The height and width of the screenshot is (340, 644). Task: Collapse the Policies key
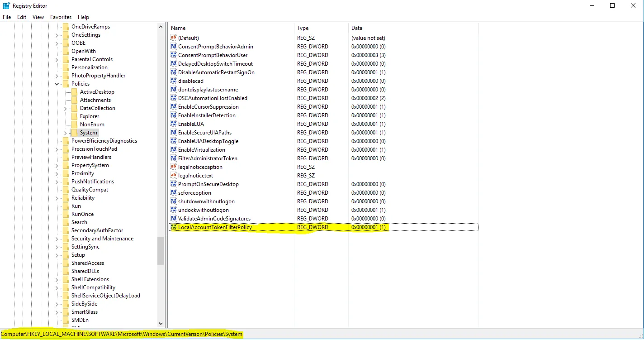coord(57,84)
